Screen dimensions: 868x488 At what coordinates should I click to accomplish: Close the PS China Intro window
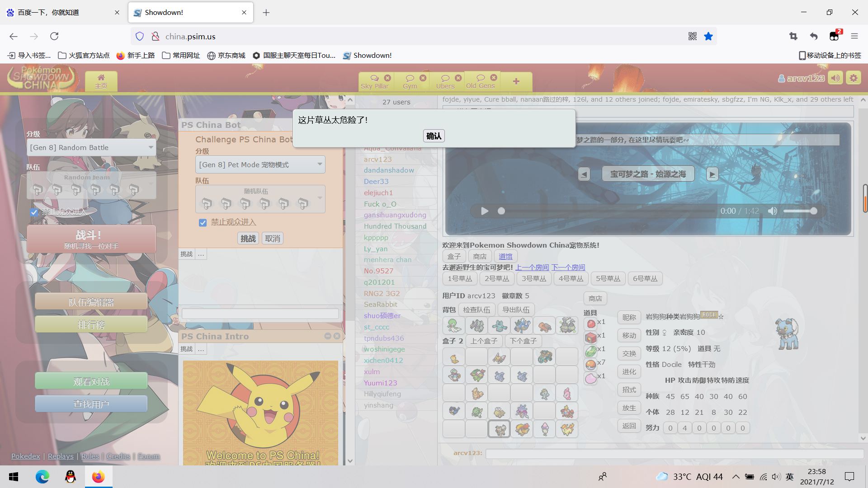(x=337, y=336)
